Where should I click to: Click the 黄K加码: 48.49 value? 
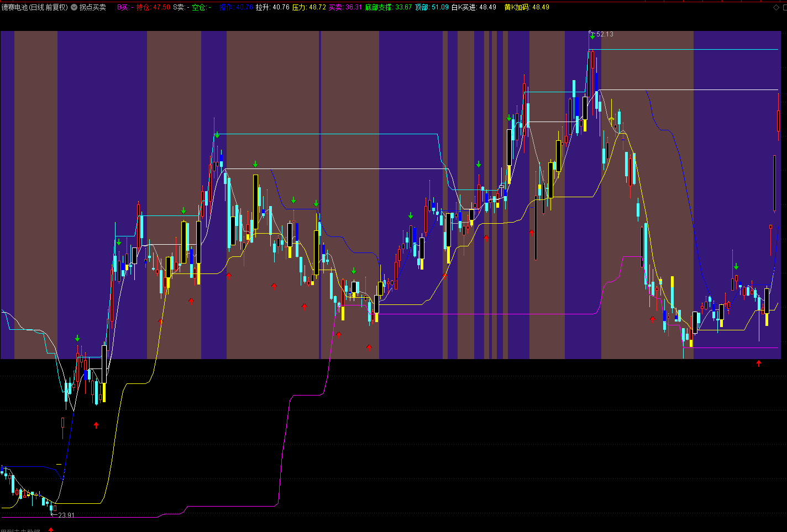[x=527, y=7]
